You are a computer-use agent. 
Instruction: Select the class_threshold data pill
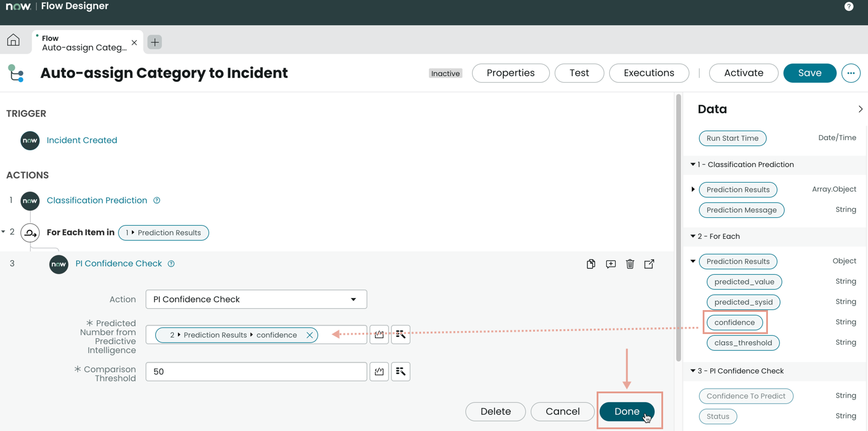pos(743,343)
